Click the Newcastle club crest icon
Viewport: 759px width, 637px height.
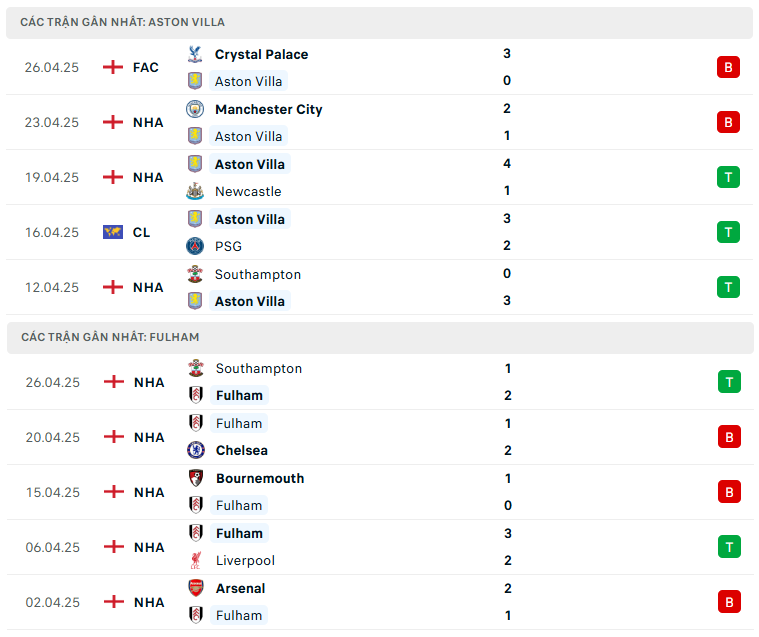click(195, 191)
